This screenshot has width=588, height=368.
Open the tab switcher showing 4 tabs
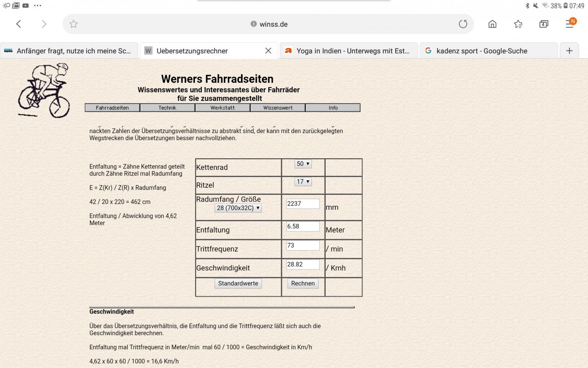coord(544,24)
